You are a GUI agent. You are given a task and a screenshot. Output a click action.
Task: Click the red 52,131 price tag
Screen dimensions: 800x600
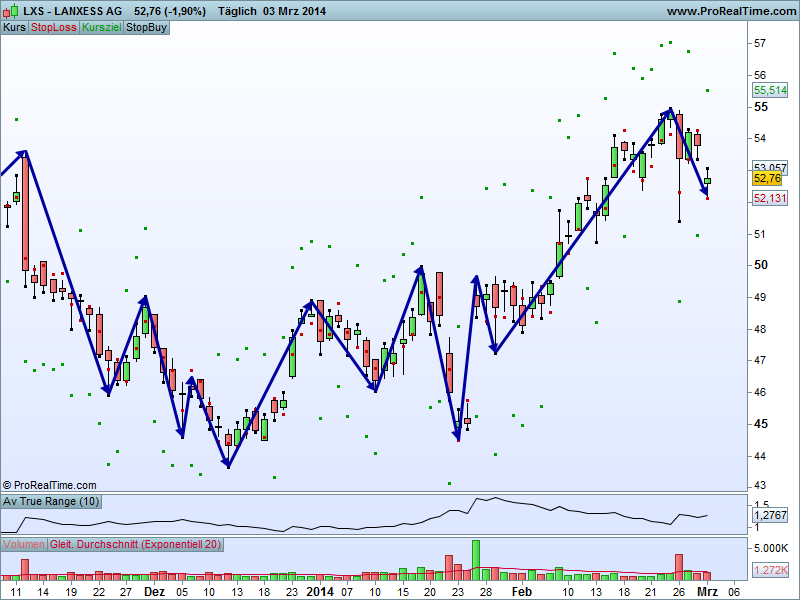768,198
